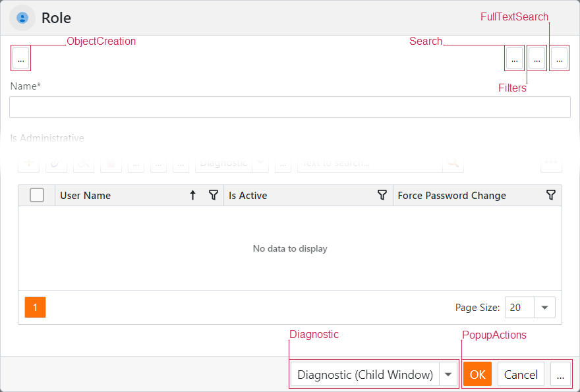580x392 pixels.
Task: Click inside the Name input field
Action: [x=290, y=107]
